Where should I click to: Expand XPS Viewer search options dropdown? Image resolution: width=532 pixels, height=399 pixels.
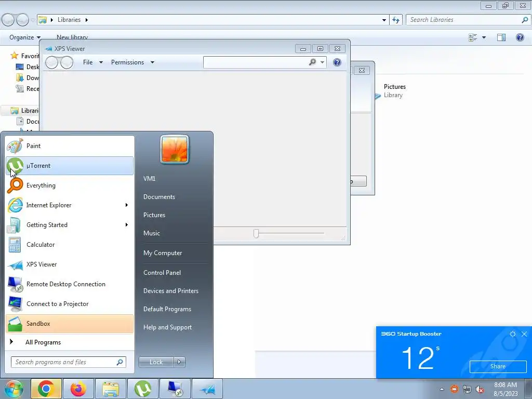322,62
